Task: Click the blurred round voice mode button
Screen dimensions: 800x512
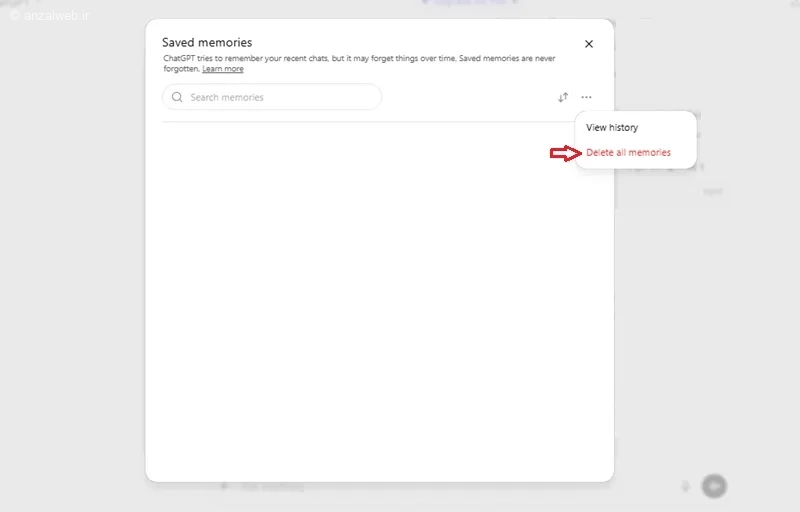Action: point(714,486)
